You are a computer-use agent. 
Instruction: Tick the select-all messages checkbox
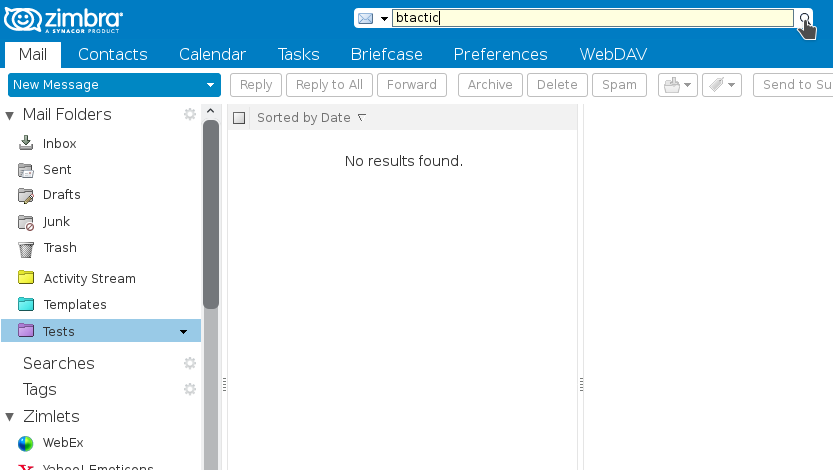[x=239, y=118]
